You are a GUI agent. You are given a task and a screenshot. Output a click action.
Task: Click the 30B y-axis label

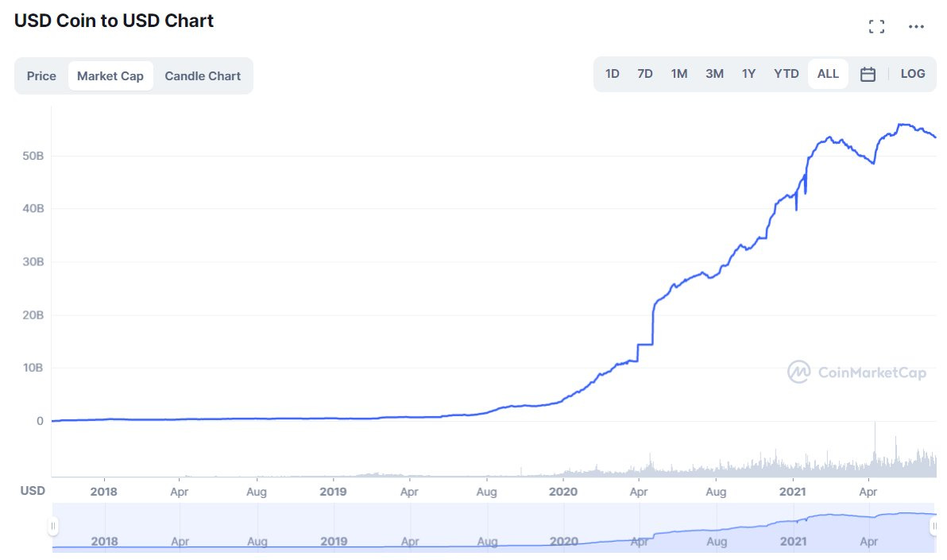tap(33, 261)
